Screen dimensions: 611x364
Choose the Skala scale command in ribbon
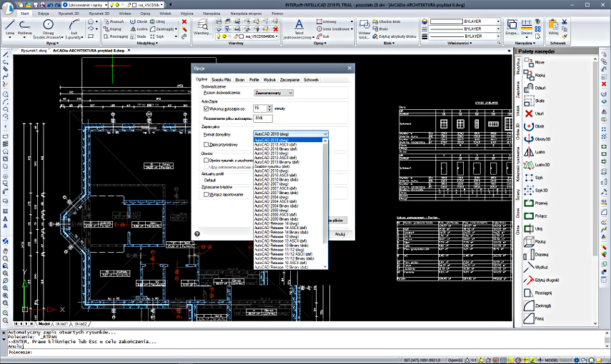(139, 36)
